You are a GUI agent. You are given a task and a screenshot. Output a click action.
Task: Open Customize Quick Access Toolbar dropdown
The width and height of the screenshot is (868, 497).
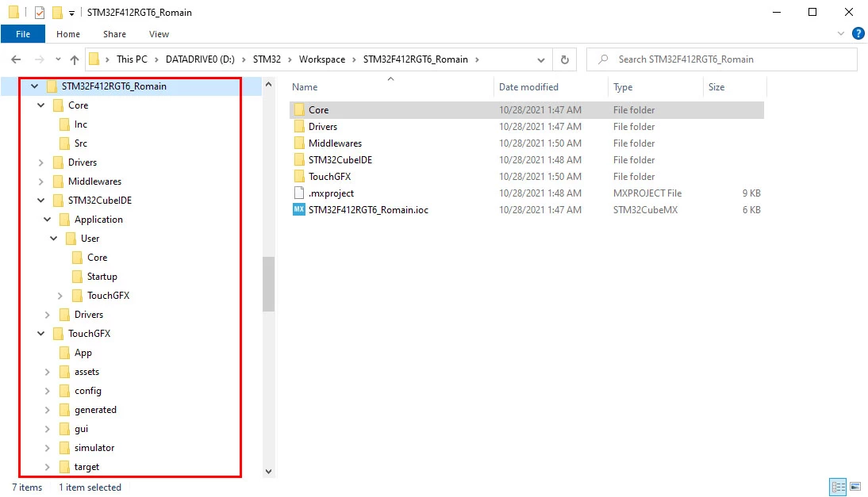71,13
